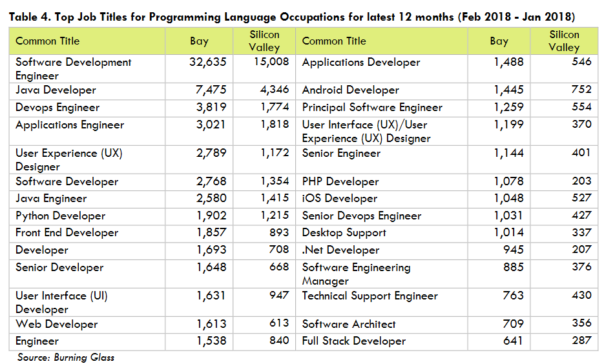Select the 'Software Architect' cell
The image size is (604, 364).
coord(349,325)
